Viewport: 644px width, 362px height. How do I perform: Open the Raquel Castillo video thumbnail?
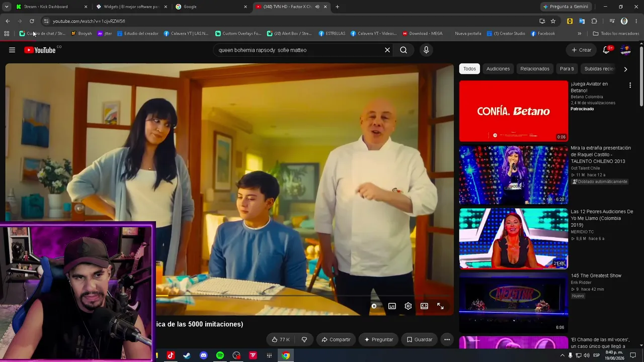coord(514,175)
